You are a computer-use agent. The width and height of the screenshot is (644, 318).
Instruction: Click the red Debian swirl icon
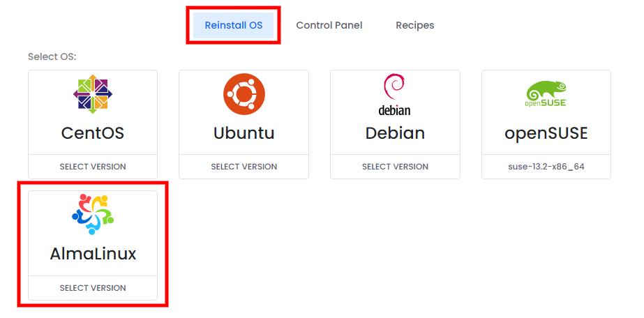tap(394, 87)
